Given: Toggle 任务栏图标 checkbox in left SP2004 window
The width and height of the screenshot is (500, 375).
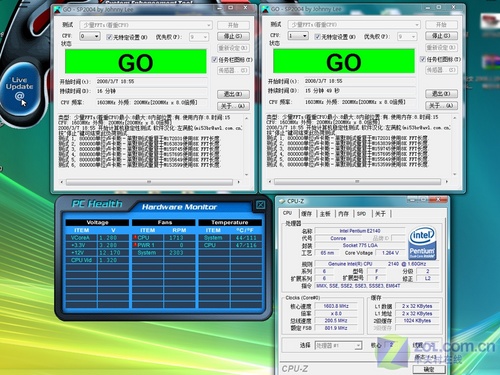Looking at the screenshot, I should point(214,60).
